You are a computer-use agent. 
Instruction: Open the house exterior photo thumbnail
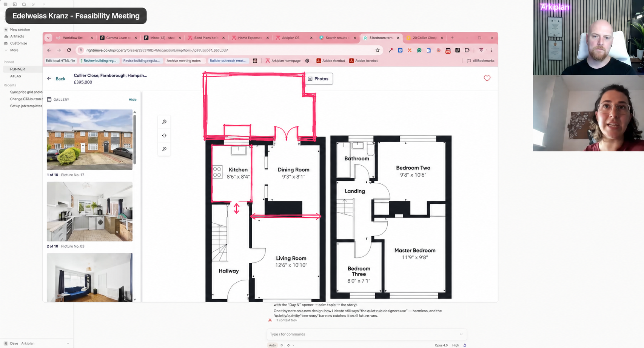[x=89, y=140]
